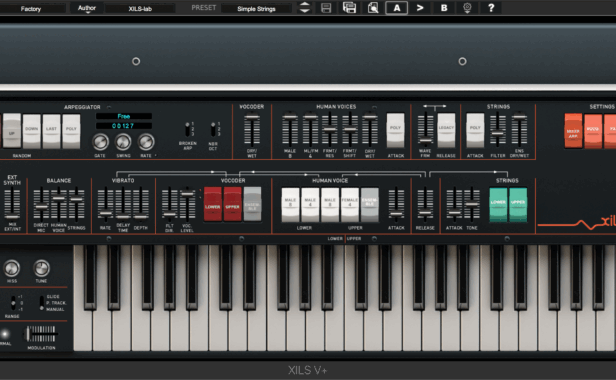The height and width of the screenshot is (380, 616).
Task: Toggle the arpeggiator UP mode button
Action: pos(12,131)
